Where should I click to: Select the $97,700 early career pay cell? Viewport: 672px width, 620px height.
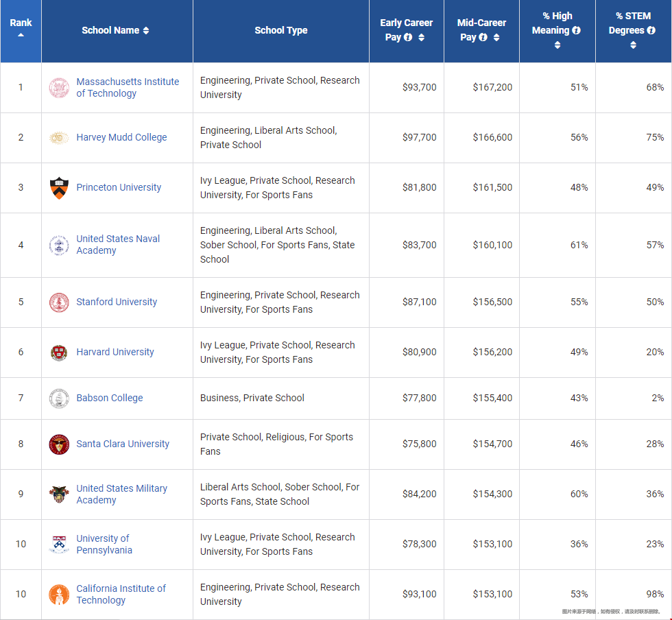(x=407, y=138)
